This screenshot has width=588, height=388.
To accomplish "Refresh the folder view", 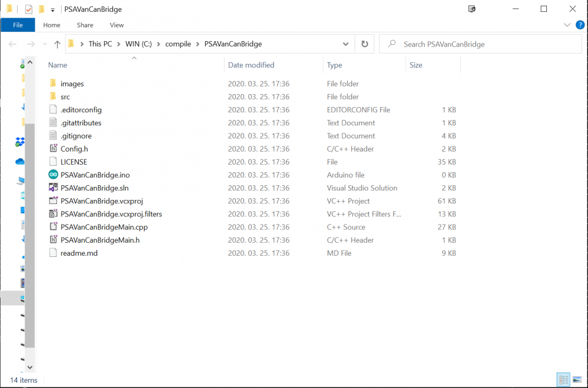I will click(x=365, y=44).
